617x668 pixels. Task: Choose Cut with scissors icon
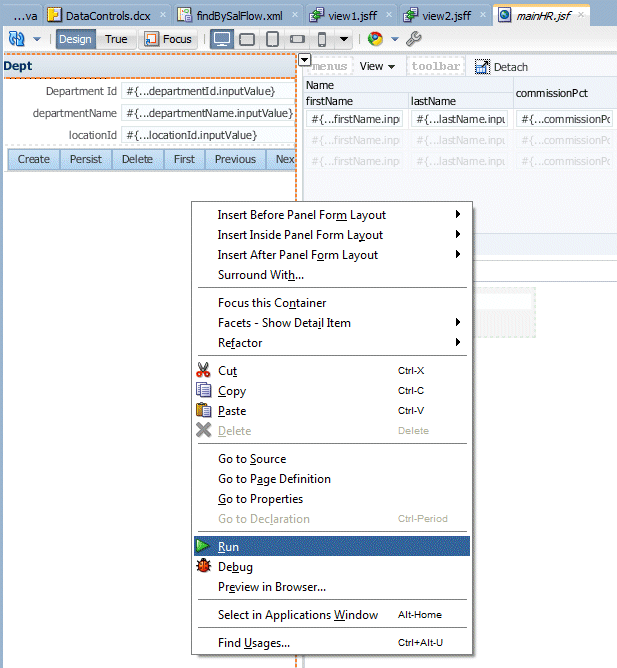coord(332,371)
